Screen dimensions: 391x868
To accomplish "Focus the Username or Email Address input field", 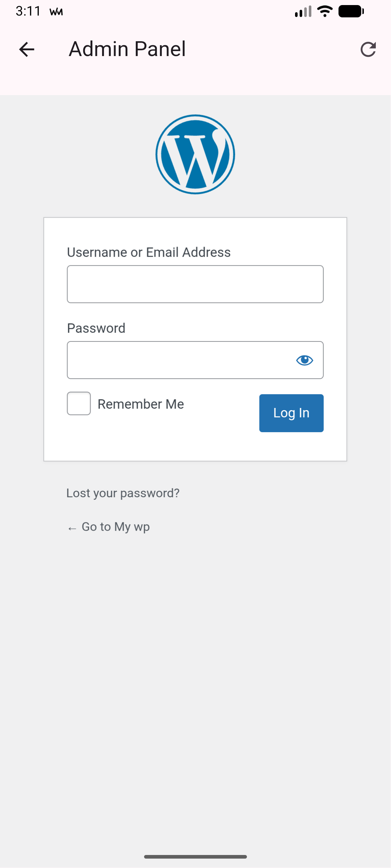I will tap(195, 284).
